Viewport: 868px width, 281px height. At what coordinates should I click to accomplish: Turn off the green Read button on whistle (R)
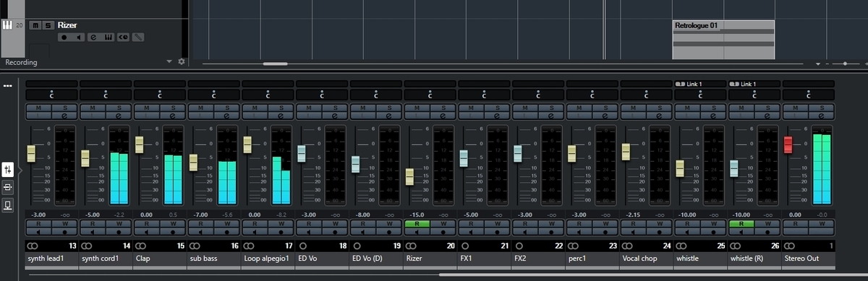point(741,225)
